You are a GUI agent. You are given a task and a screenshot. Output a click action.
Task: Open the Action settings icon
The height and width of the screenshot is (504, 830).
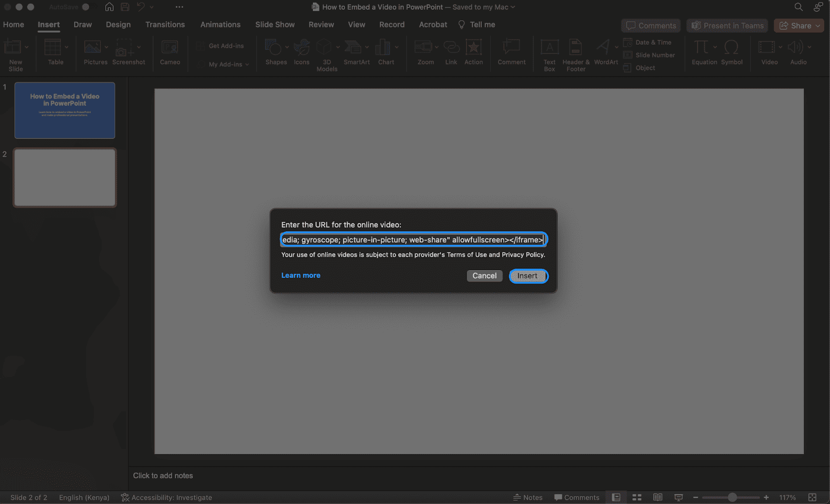click(x=474, y=48)
